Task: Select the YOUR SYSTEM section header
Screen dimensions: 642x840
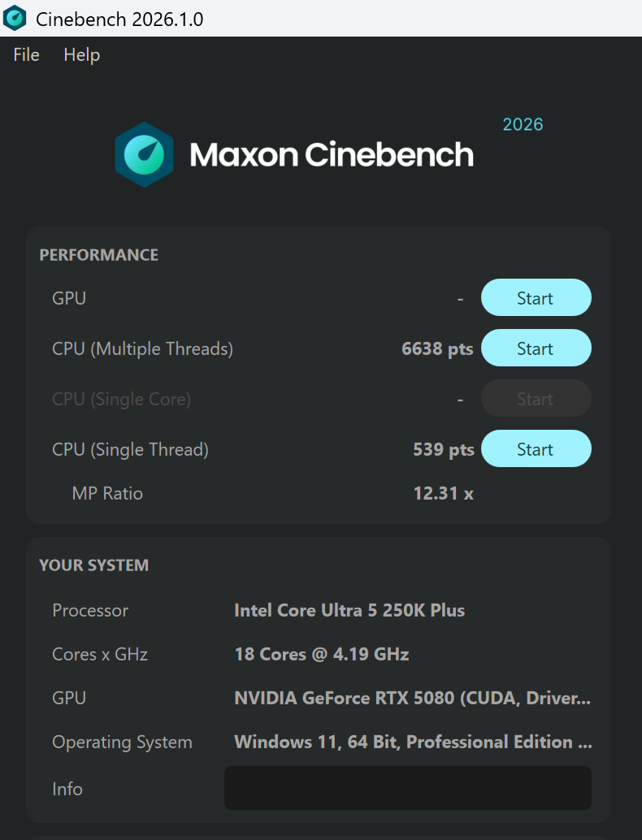Action: tap(93, 565)
